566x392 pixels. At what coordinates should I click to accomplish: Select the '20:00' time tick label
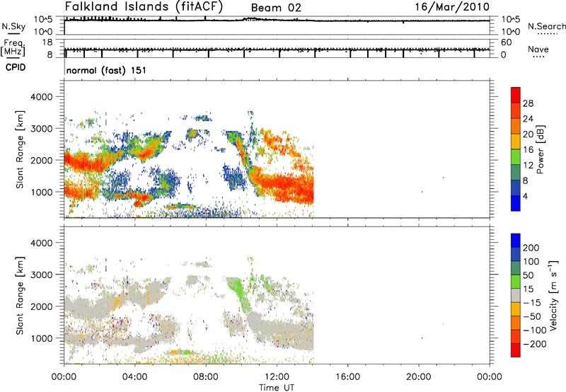[x=419, y=377]
